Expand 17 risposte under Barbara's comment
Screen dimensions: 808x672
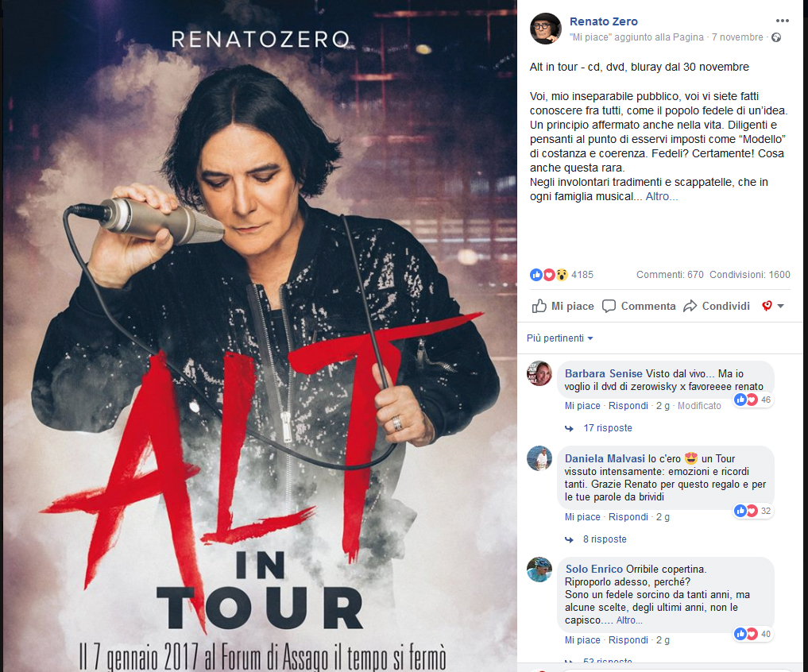[x=607, y=427]
